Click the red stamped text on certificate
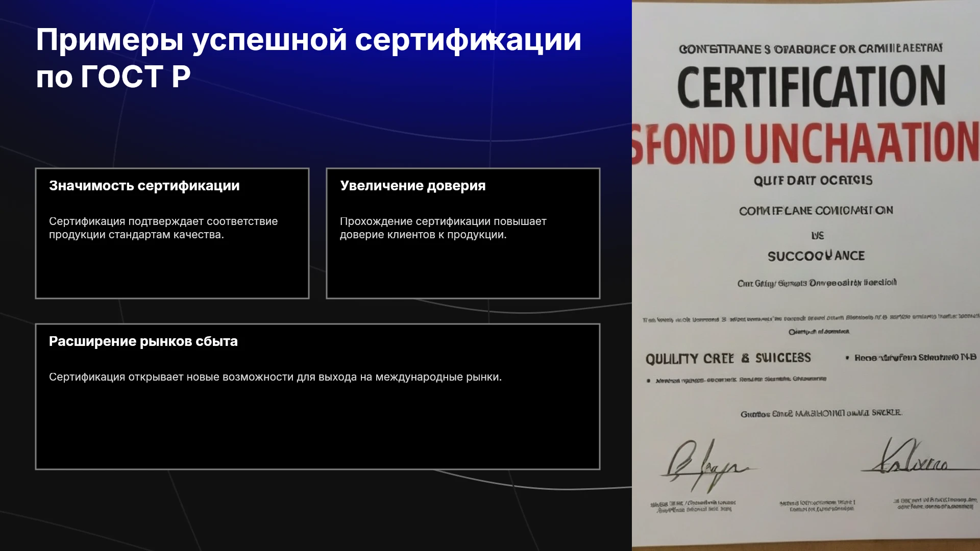The width and height of the screenshot is (980, 551). (x=806, y=143)
